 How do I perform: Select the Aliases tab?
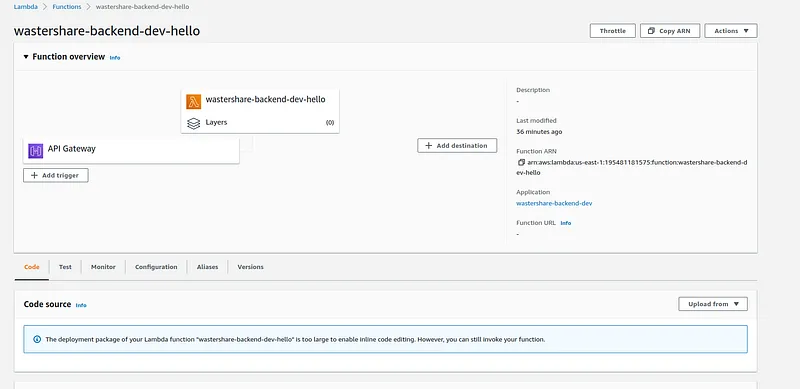point(207,267)
